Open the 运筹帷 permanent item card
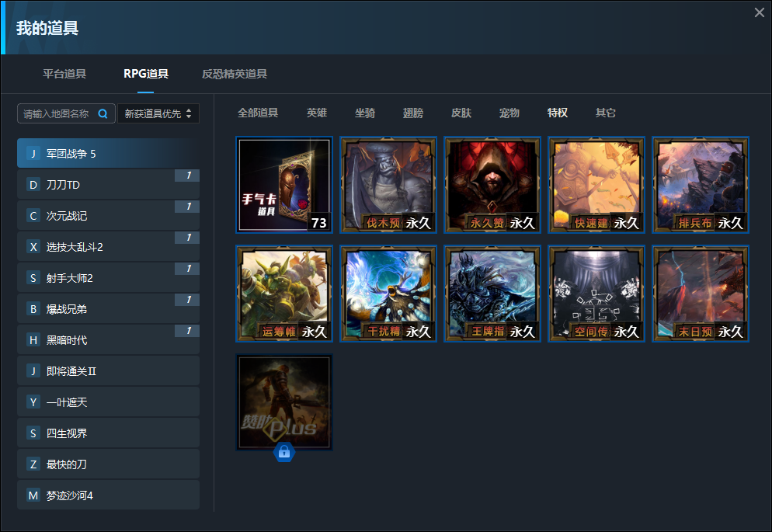 coord(284,294)
